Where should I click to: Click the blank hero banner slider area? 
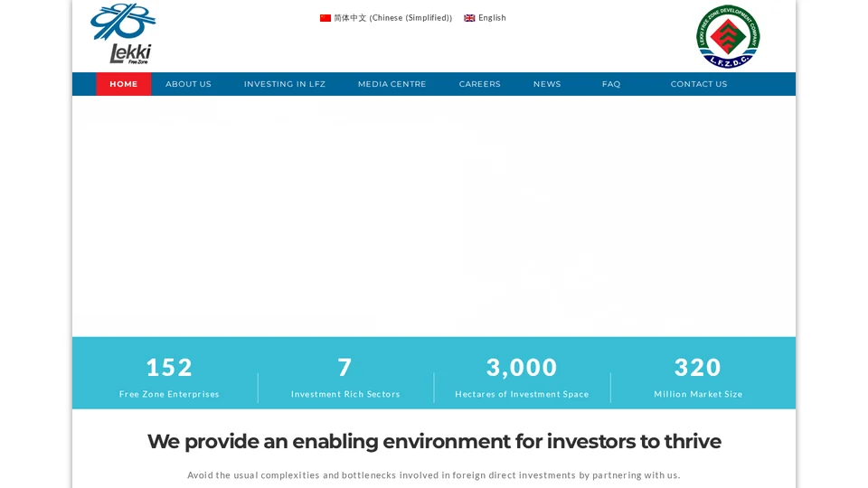coord(434,216)
